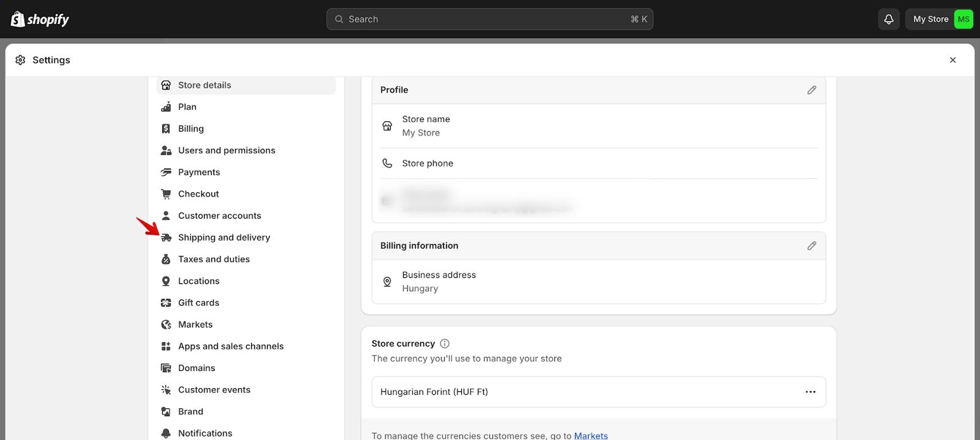Viewport: 980px width, 440px height.
Task: Click the Gift cards icon
Action: [x=166, y=303]
